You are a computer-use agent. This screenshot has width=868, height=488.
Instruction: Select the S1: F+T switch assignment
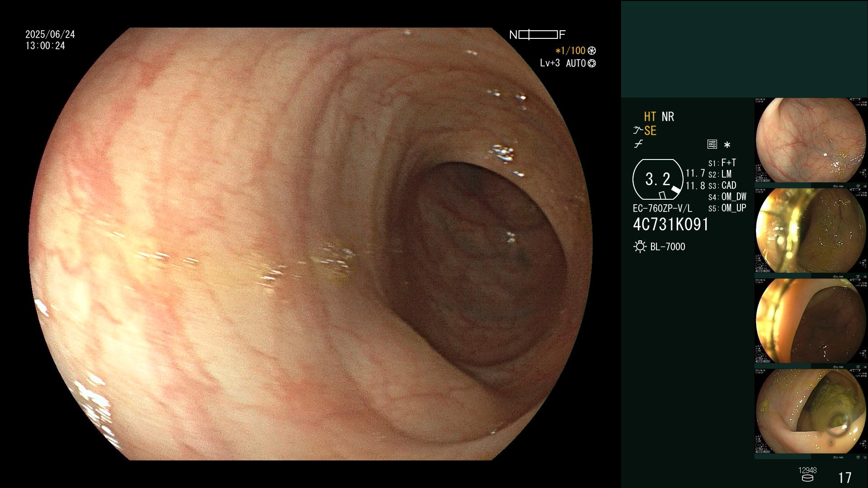pos(722,163)
